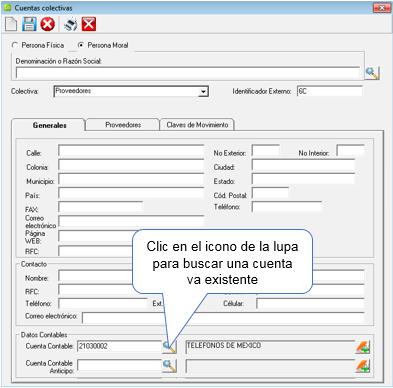Screen dimensions: 393x388
Task: Click the red X exit toolbar icon
Action: 89,24
